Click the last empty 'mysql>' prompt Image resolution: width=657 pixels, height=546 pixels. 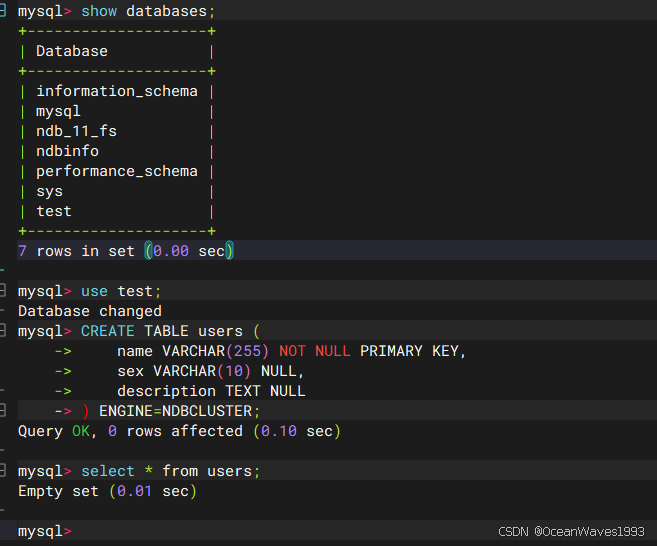coord(45,531)
